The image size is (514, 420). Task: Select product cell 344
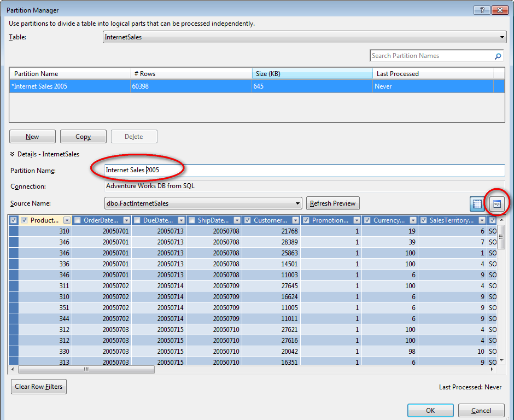pyautogui.click(x=45, y=319)
